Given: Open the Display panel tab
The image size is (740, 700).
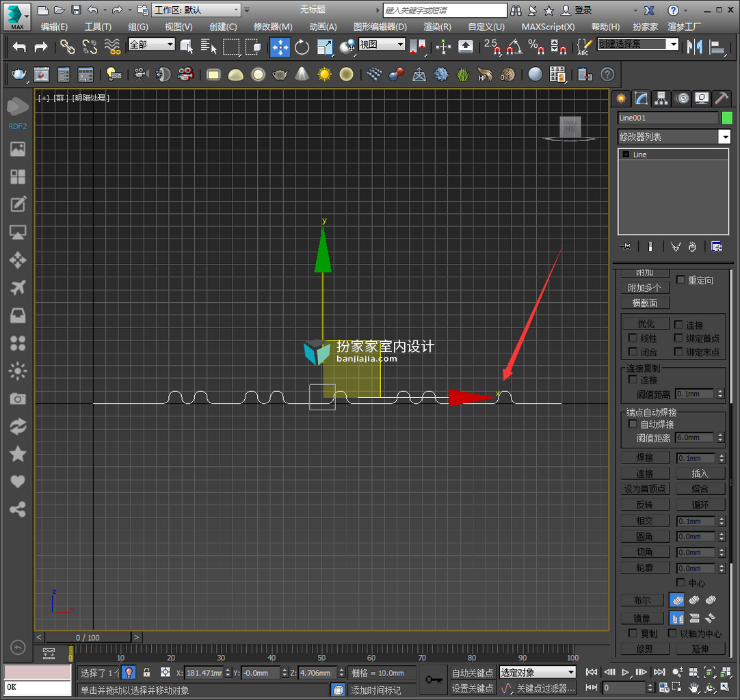Looking at the screenshot, I should click(x=702, y=98).
